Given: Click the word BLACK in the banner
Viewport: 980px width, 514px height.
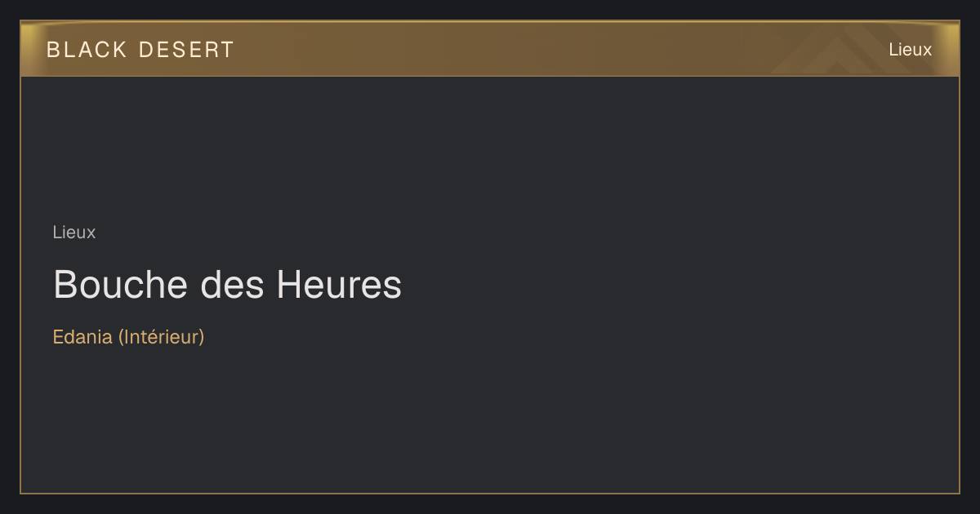Looking at the screenshot, I should 87,50.
